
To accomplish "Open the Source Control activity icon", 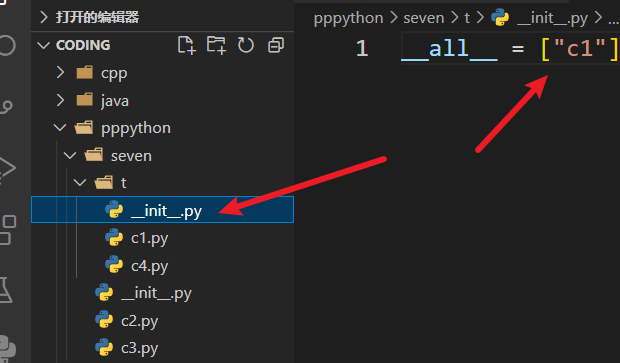I will pyautogui.click(x=6, y=107).
